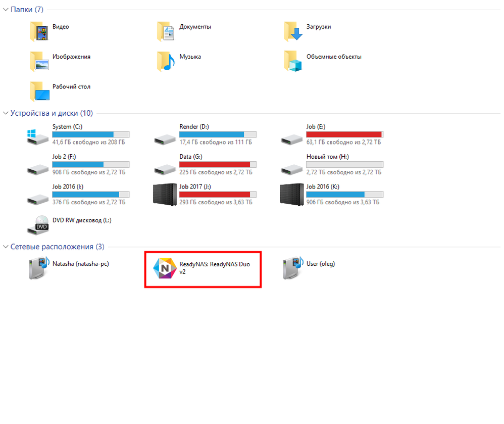504x424 pixels.
Task: Click the System (C:) usage bar
Action: (x=91, y=134)
